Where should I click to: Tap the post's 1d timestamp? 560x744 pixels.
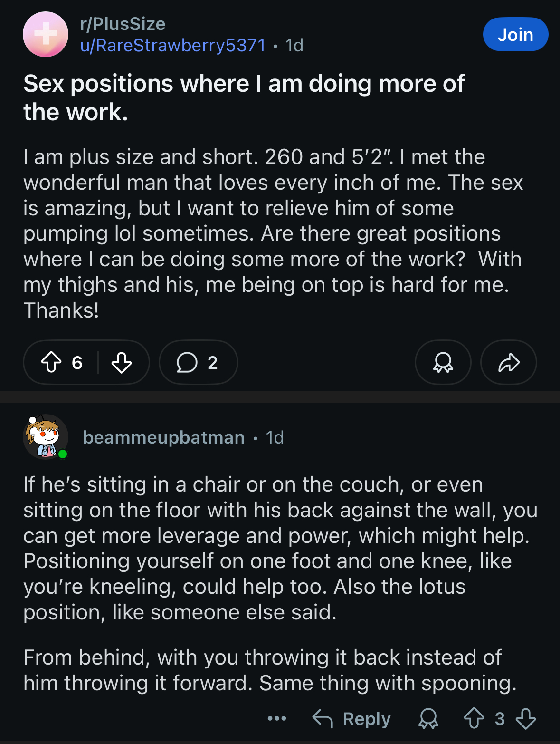pos(294,45)
